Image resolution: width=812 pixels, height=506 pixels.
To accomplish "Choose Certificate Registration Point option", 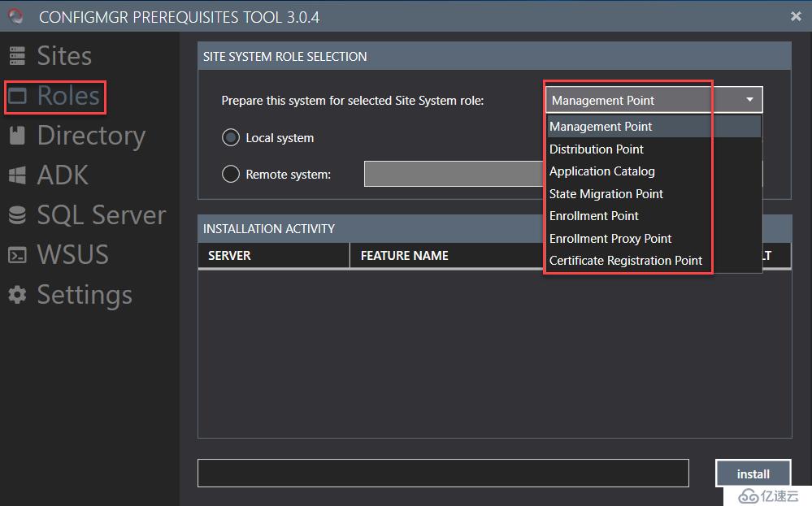I will tap(654, 260).
